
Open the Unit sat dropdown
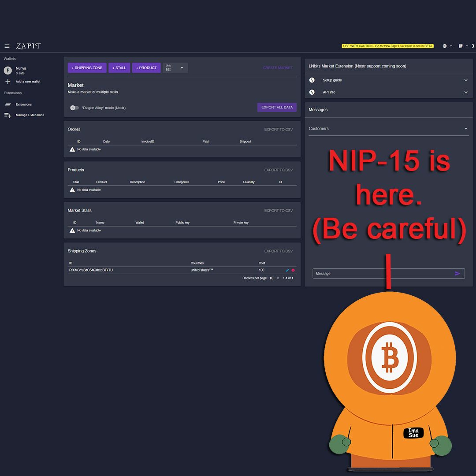pos(175,68)
